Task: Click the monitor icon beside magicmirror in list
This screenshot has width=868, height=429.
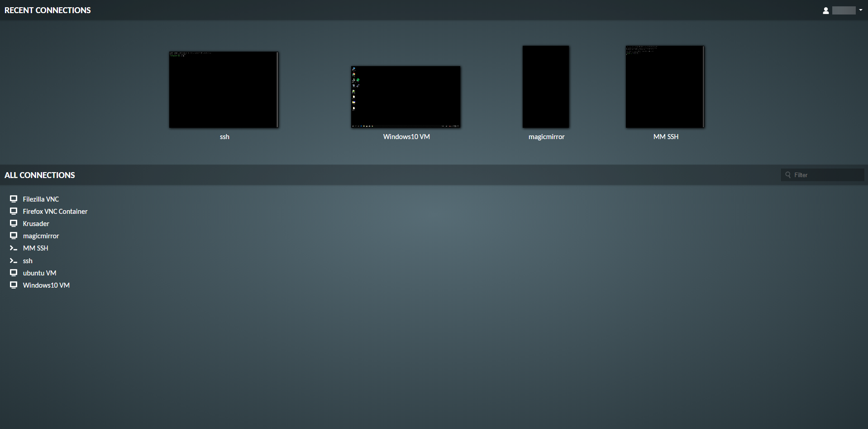Action: (x=14, y=236)
